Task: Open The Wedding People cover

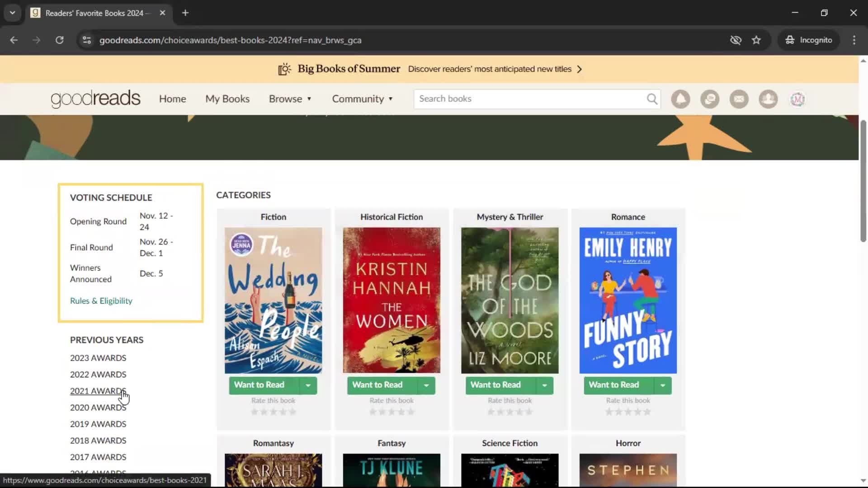Action: (x=273, y=300)
